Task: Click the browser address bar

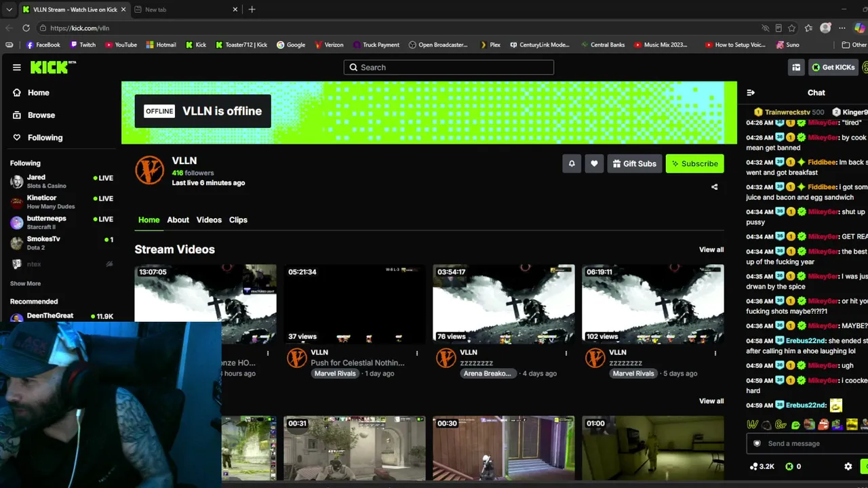Action: click(x=400, y=28)
